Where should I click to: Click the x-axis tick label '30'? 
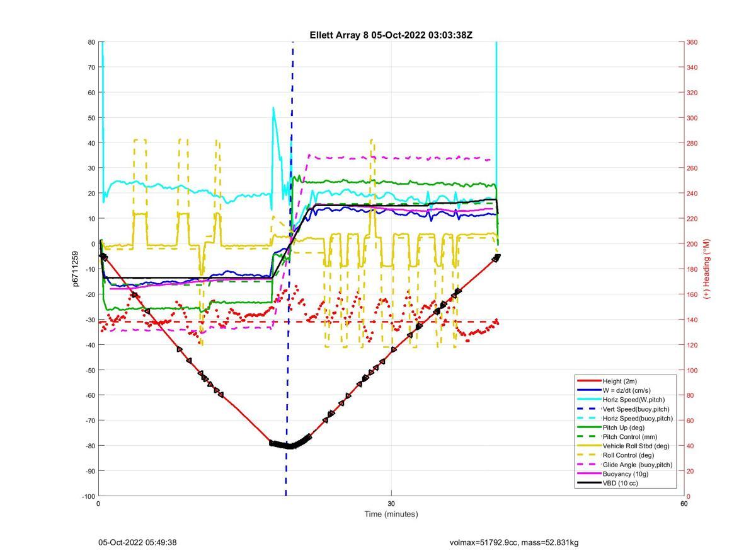(391, 504)
